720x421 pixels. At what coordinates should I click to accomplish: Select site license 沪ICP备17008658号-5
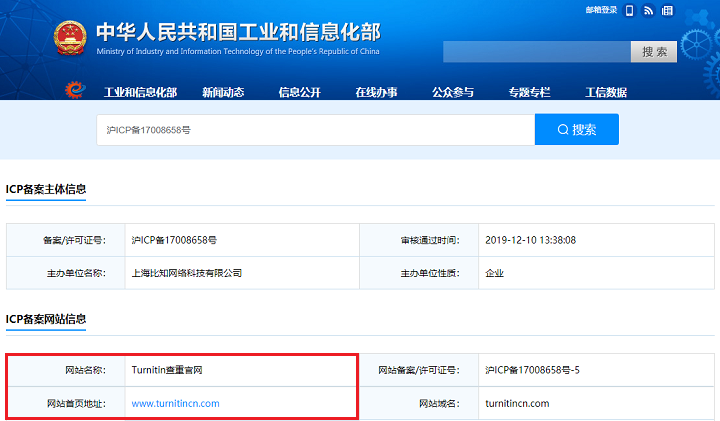tap(532, 370)
